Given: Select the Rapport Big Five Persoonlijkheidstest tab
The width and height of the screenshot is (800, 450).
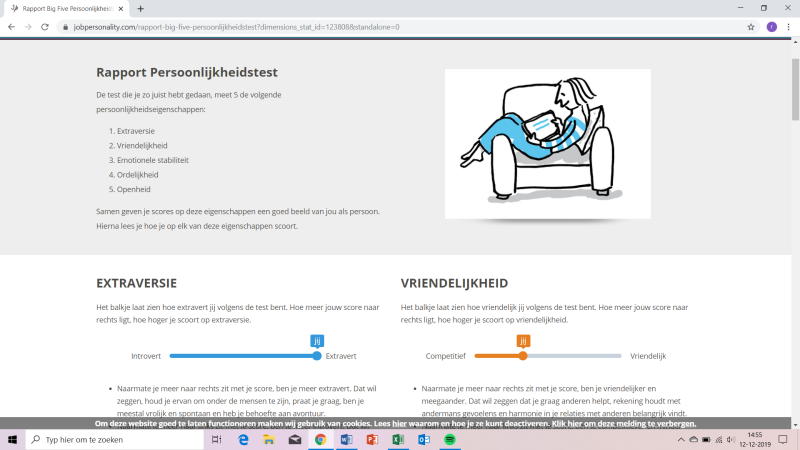Looking at the screenshot, I should 66,9.
